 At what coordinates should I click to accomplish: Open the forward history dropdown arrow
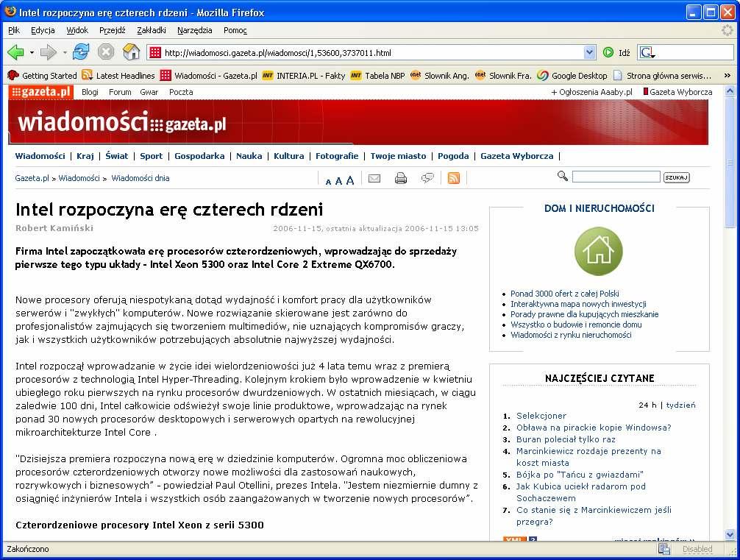point(65,52)
